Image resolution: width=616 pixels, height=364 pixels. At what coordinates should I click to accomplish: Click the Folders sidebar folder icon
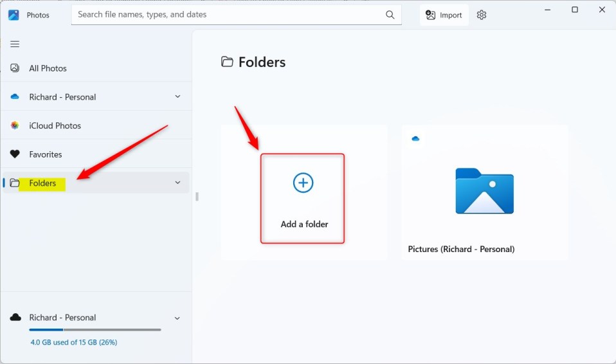click(15, 183)
